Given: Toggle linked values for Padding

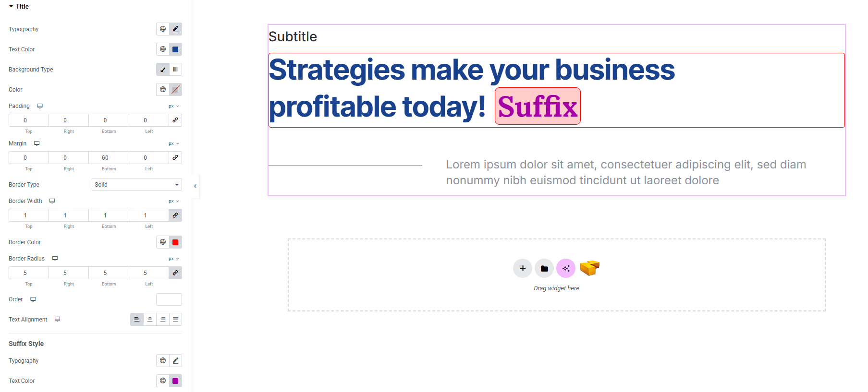Looking at the screenshot, I should [x=175, y=120].
